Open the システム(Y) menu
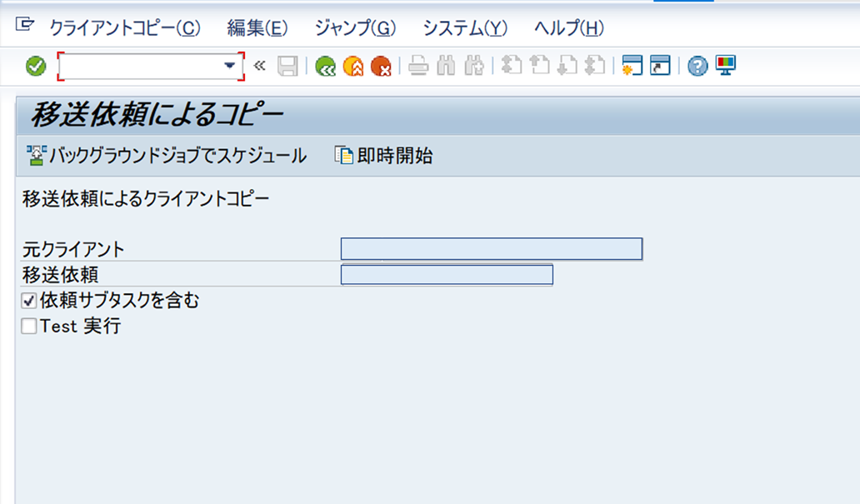The height and width of the screenshot is (504, 860). coord(463,27)
